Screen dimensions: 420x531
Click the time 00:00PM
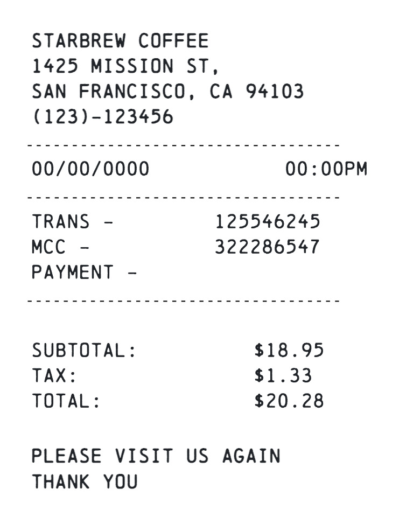point(326,169)
